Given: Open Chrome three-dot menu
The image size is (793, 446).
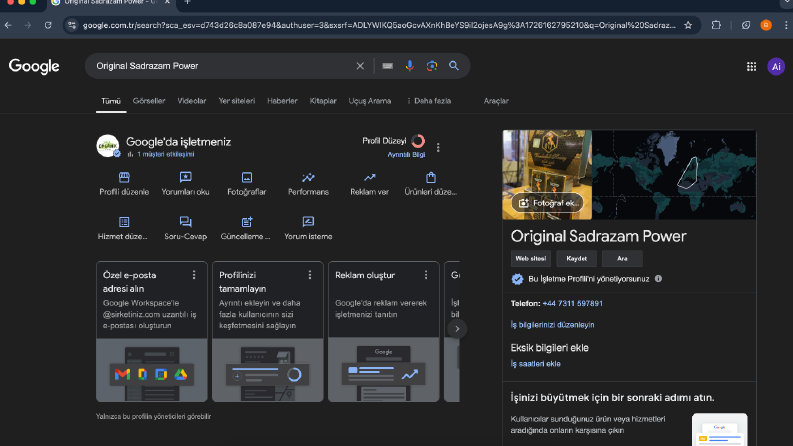Looking at the screenshot, I should (x=785, y=25).
